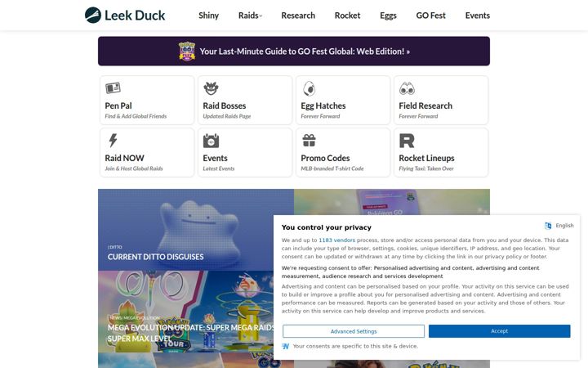Open the Field Research card title
The image size is (588, 368).
tap(425, 105)
